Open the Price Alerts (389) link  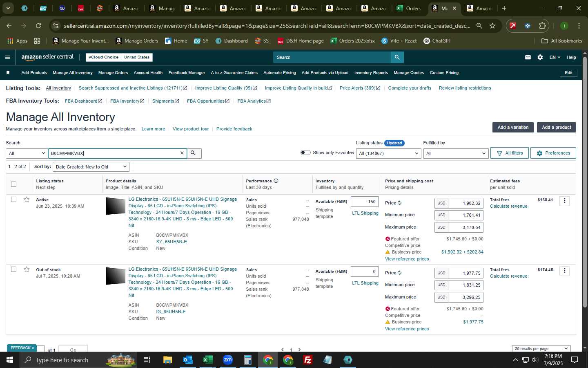coord(360,88)
